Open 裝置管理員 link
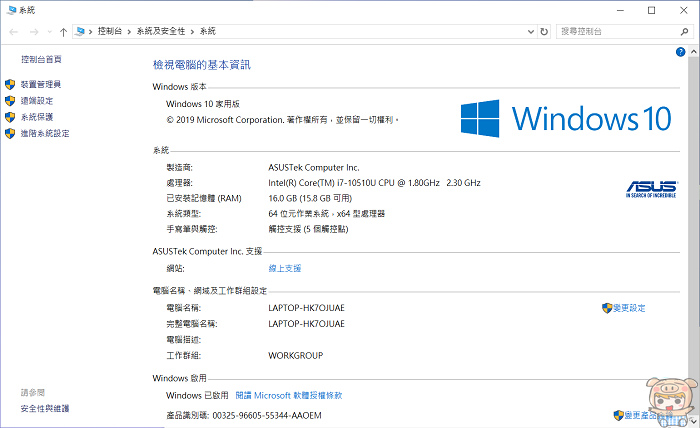The height and width of the screenshot is (428, 700). (x=41, y=84)
